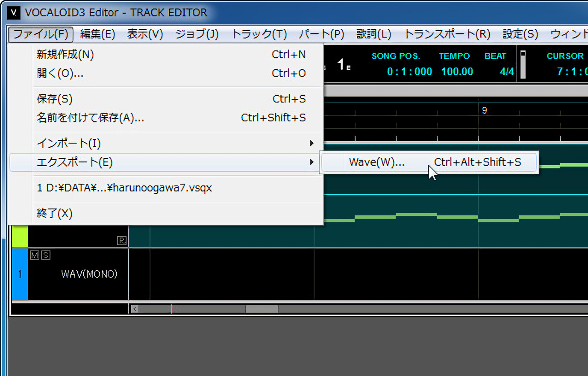
Task: Solo the WAV(MONO) track with S
Action: 45,255
